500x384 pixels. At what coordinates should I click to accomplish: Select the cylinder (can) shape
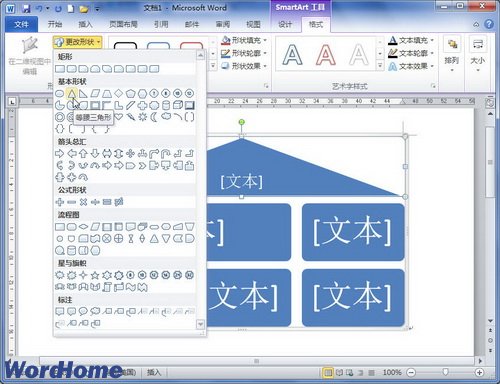(x=166, y=105)
